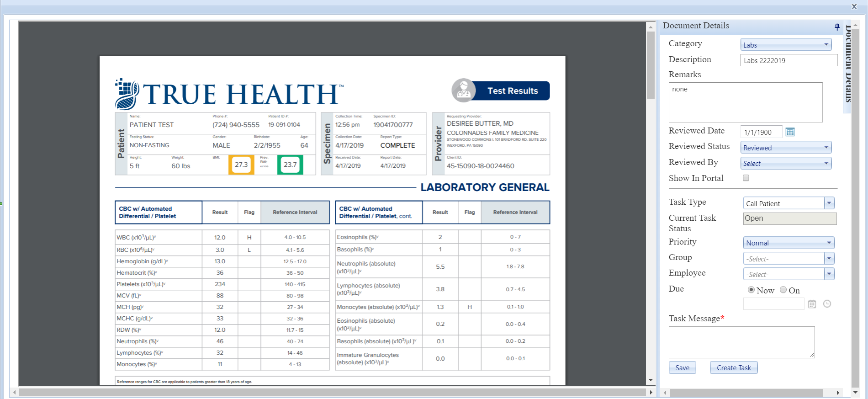The width and height of the screenshot is (868, 399).
Task: Click the provider name DESIREE BUTTER, MD
Action: coord(480,123)
